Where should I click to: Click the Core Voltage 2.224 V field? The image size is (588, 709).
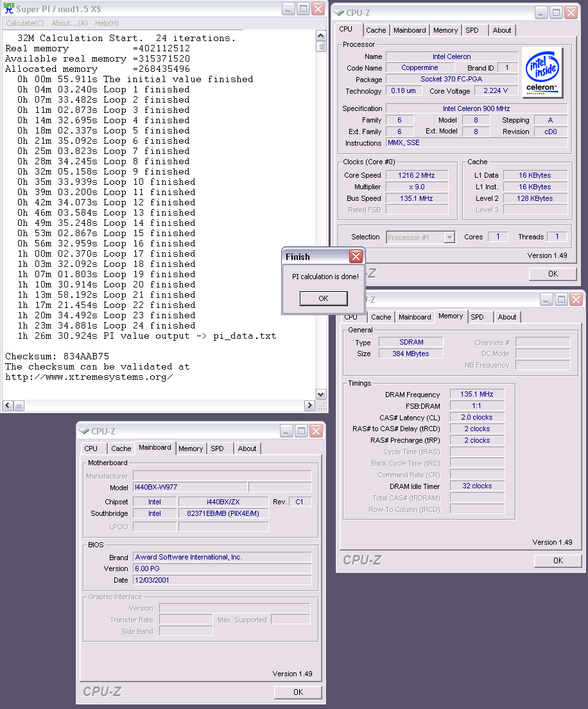(x=496, y=90)
